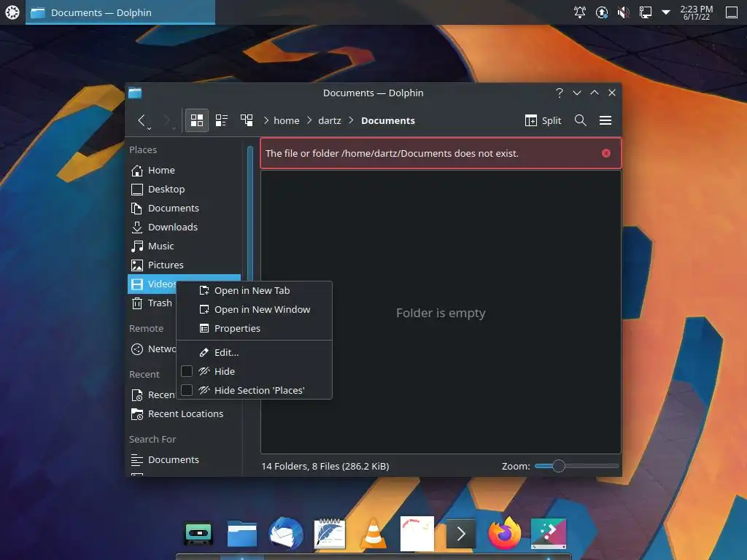
Task: Launch Firefox from dock
Action: pos(505,534)
